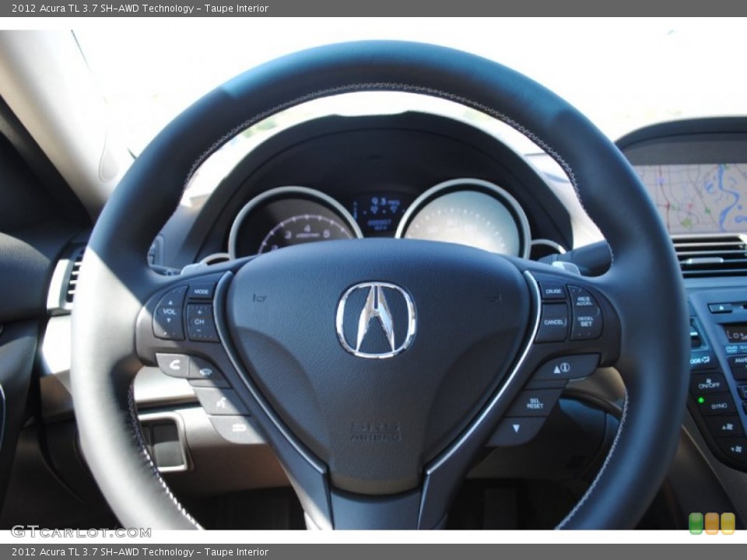747x560 pixels.
Task: Click the info up-arrow display button
Action: pos(562,368)
